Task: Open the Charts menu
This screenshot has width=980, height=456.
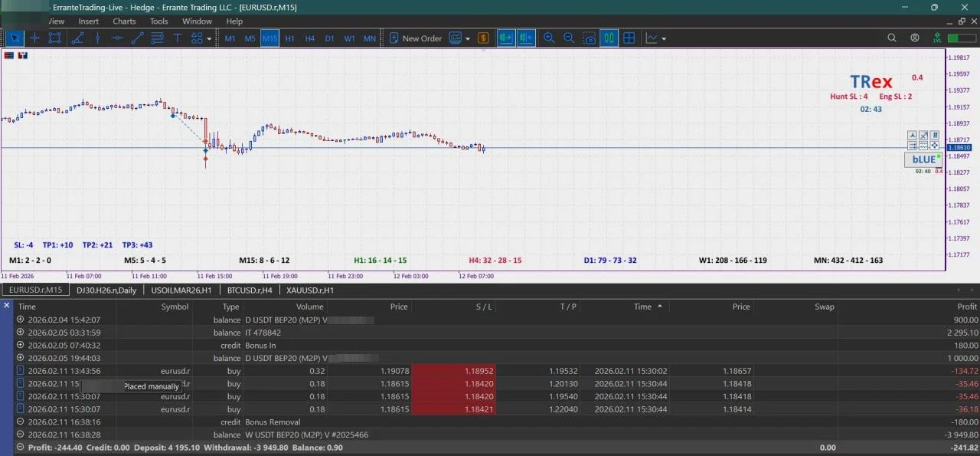Action: tap(124, 21)
